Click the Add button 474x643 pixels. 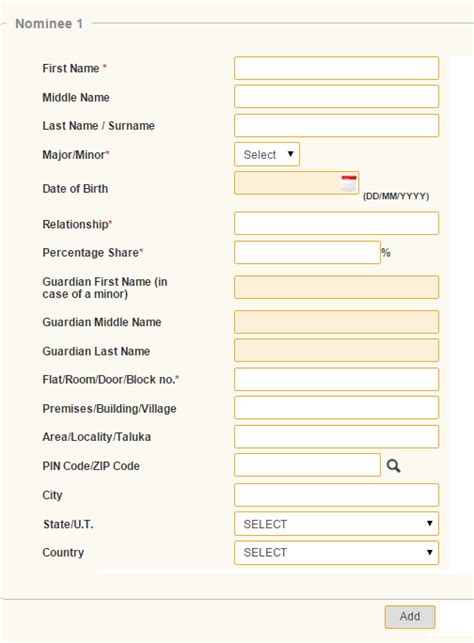point(410,617)
